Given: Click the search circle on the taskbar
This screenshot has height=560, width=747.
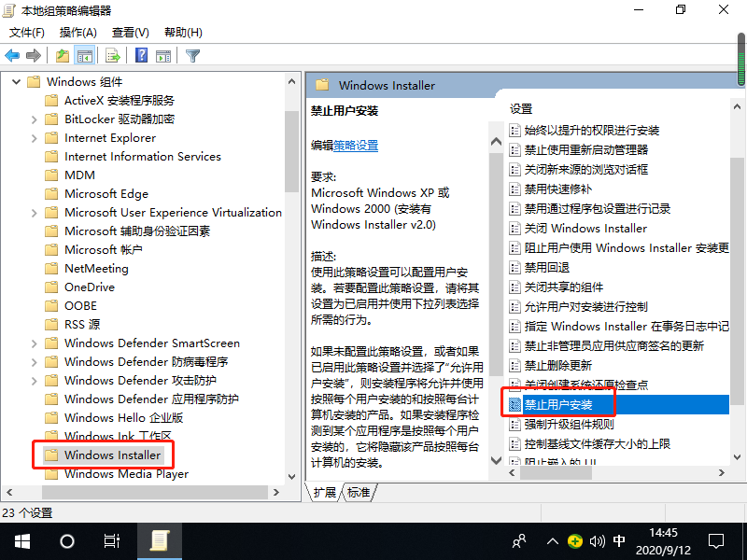Looking at the screenshot, I should (66, 540).
